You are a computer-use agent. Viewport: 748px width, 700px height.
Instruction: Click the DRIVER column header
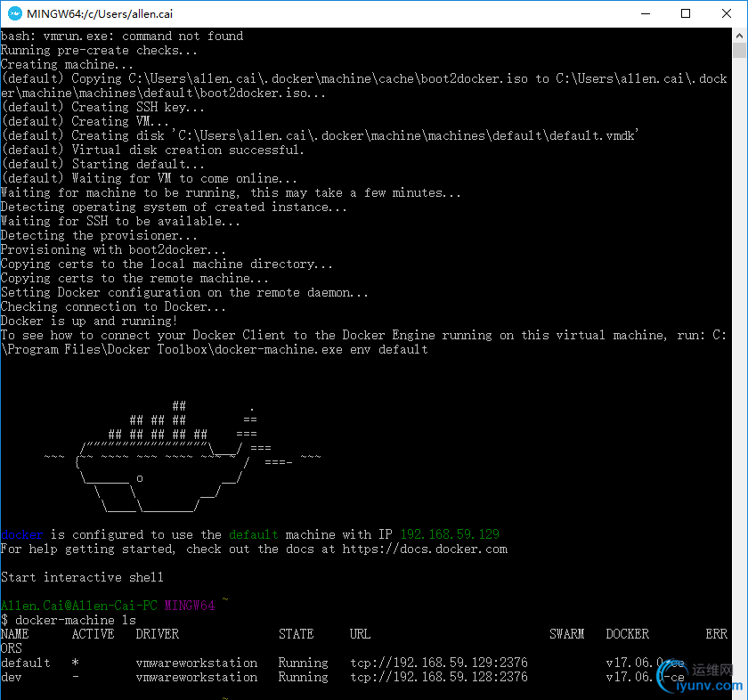pyautogui.click(x=158, y=635)
